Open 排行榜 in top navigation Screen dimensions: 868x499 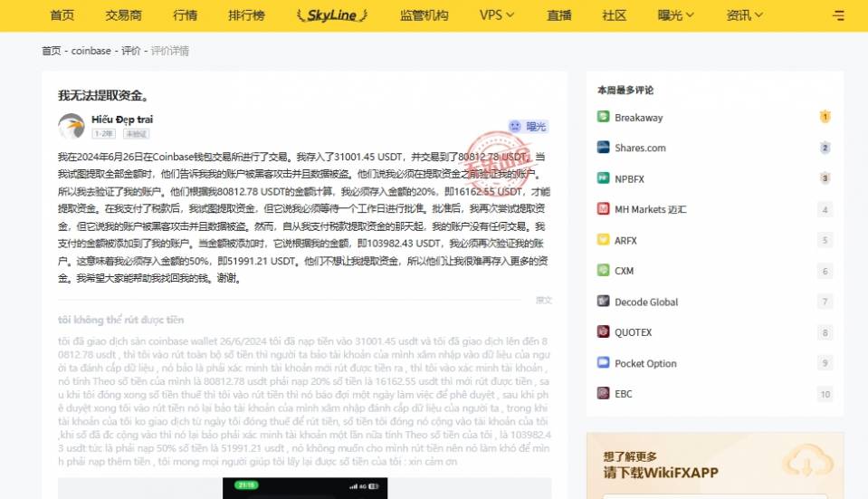[246, 15]
